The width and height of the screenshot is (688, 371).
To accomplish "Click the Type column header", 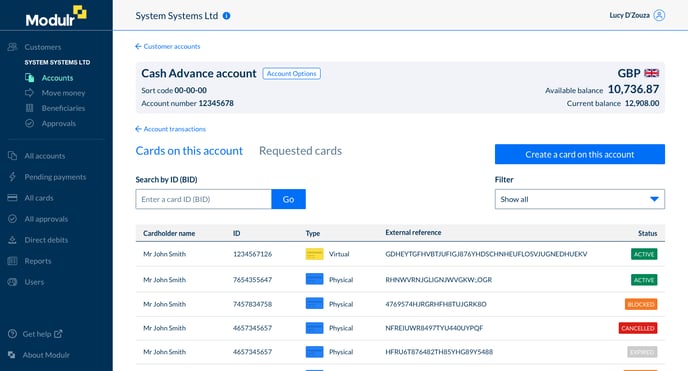I will click(x=313, y=233).
